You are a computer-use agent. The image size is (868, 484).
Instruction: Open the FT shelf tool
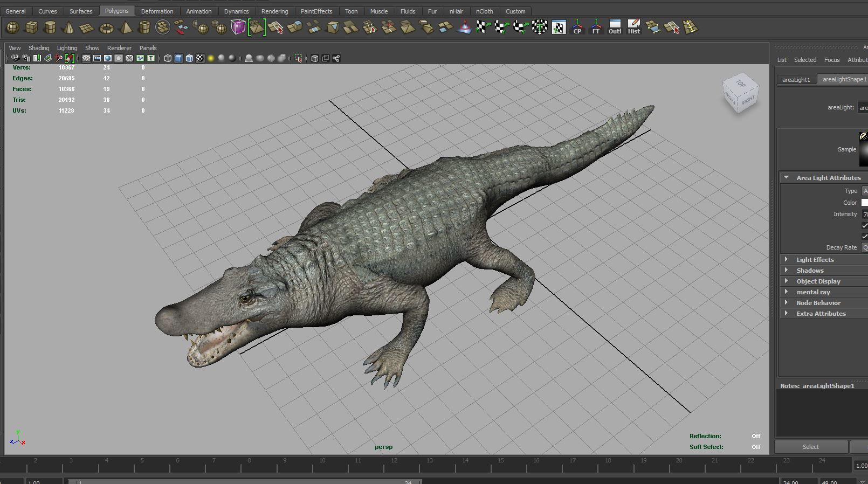pos(596,27)
